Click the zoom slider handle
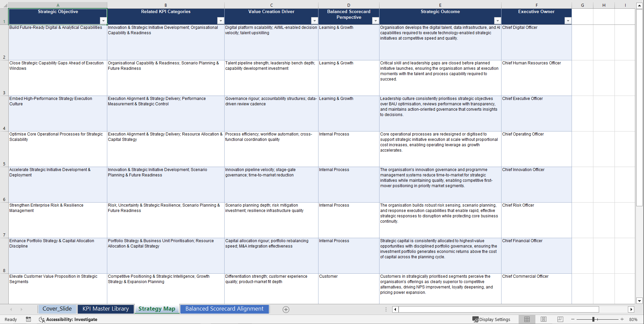Image resolution: width=644 pixels, height=324 pixels. 593,319
